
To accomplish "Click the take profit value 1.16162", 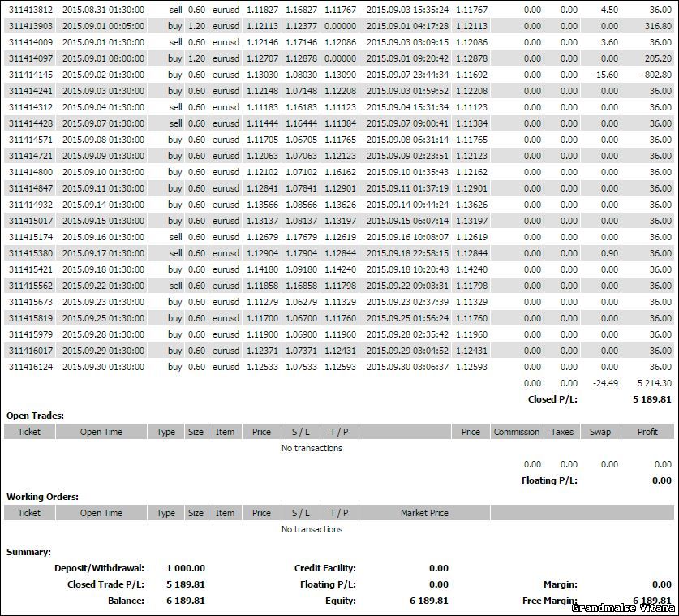I will click(340, 172).
